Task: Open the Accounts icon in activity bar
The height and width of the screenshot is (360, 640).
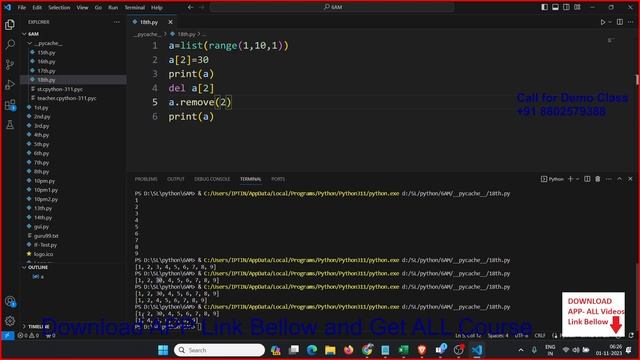Action: 10,302
